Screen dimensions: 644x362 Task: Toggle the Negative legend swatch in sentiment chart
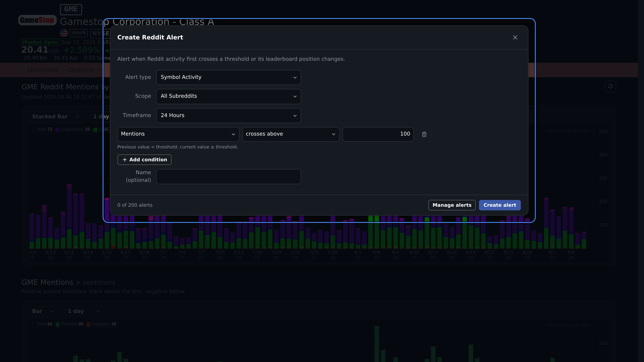coord(88,324)
